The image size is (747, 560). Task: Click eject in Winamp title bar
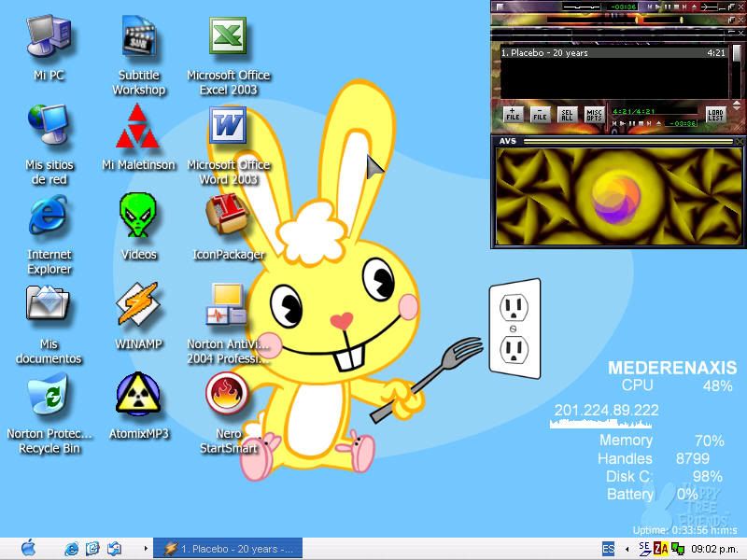pyautogui.click(x=694, y=7)
